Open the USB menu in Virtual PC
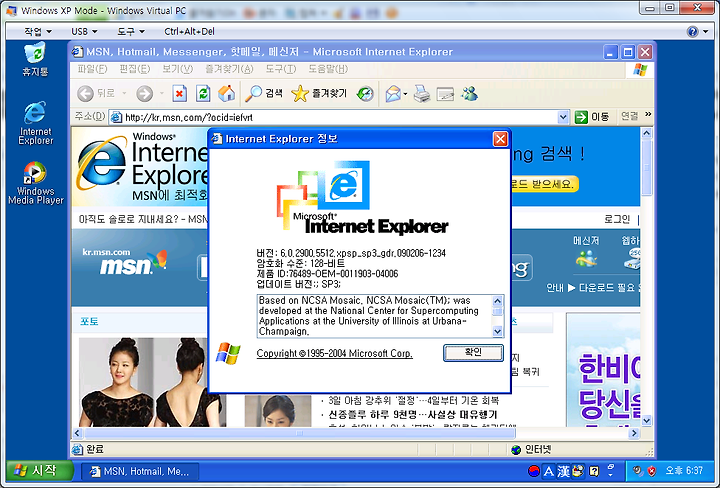 [84, 31]
